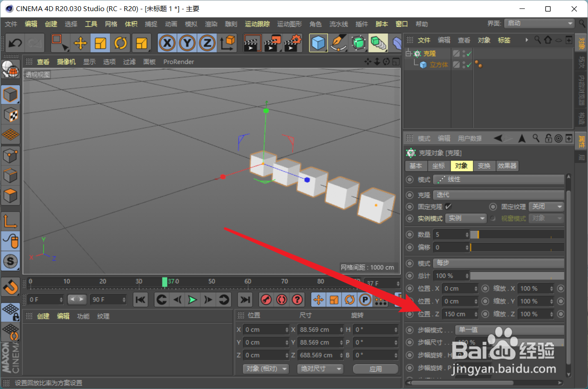Click animation dot beside 克隆 迭代
This screenshot has width=588, height=389.
pyautogui.click(x=410, y=195)
